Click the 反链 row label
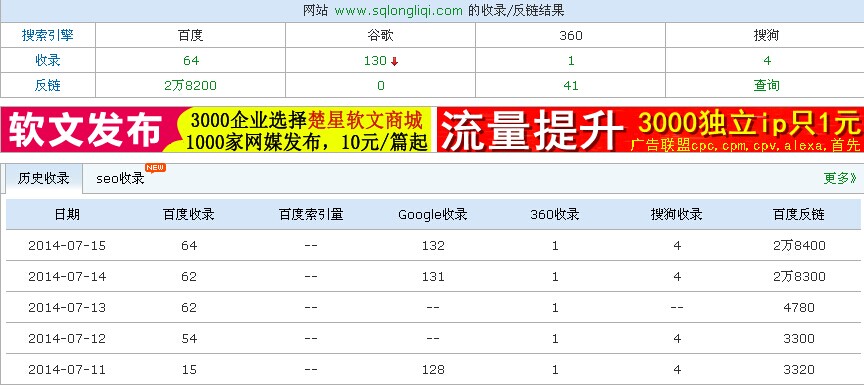The height and width of the screenshot is (389, 864). 47,85
